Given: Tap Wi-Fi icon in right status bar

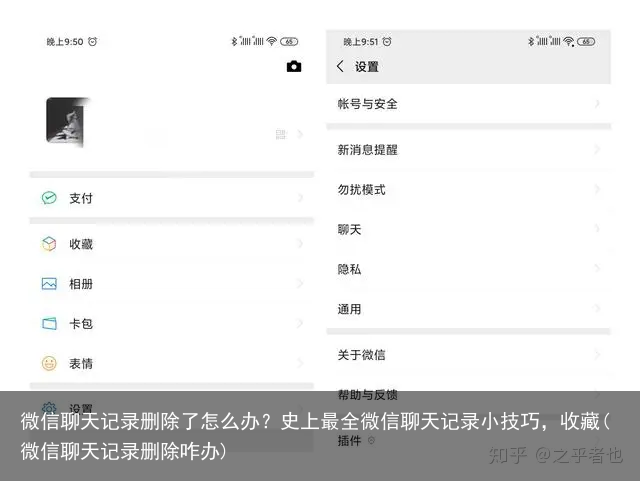Looking at the screenshot, I should pos(569,41).
